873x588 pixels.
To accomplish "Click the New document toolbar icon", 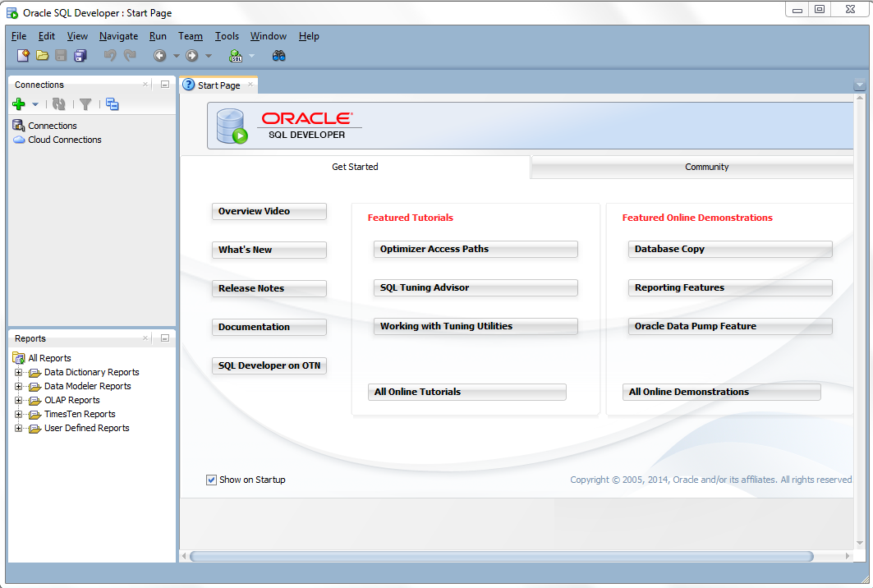I will point(22,55).
